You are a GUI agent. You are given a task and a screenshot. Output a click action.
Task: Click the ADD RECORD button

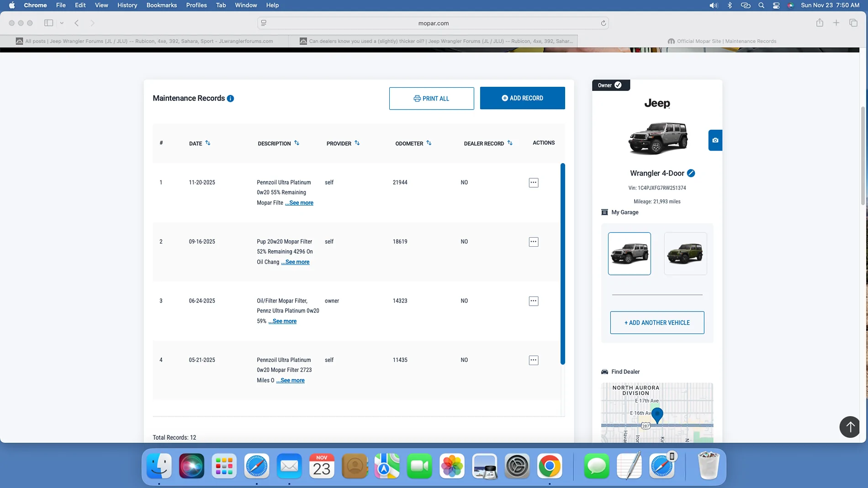522,98
